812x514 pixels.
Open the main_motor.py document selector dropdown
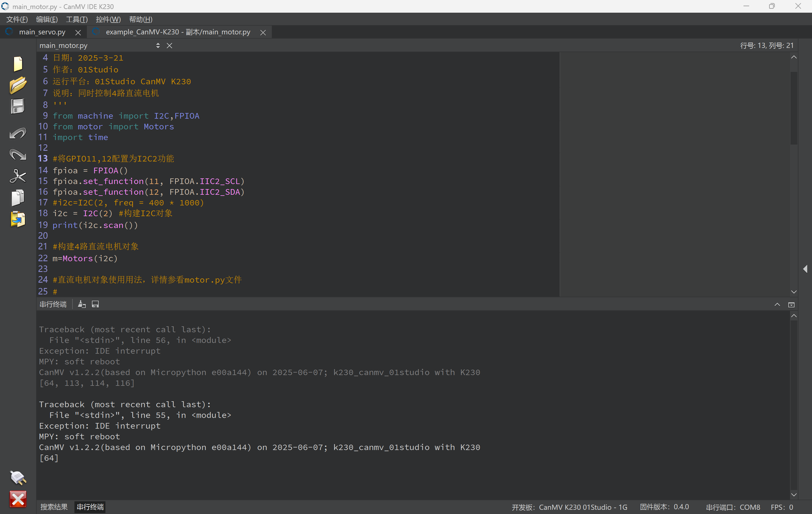point(158,45)
